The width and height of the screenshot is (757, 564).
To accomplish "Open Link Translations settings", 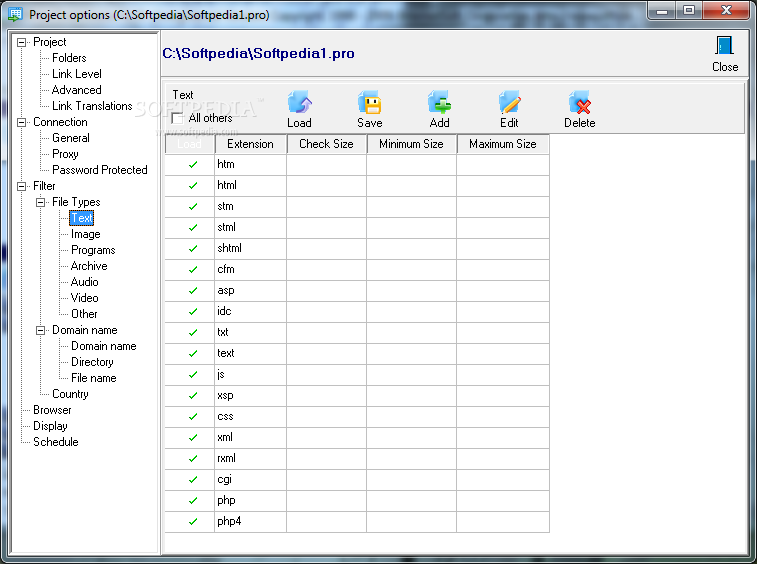I will tap(92, 106).
